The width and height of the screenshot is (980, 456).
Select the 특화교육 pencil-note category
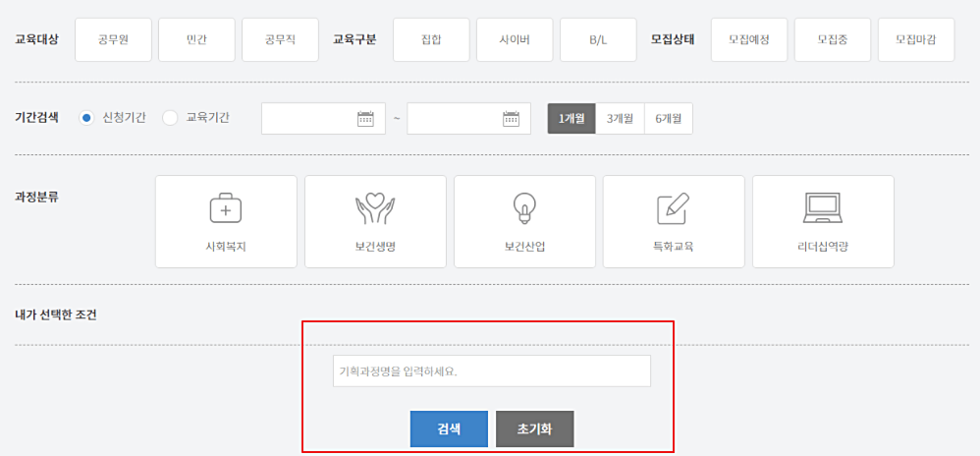pos(674,221)
